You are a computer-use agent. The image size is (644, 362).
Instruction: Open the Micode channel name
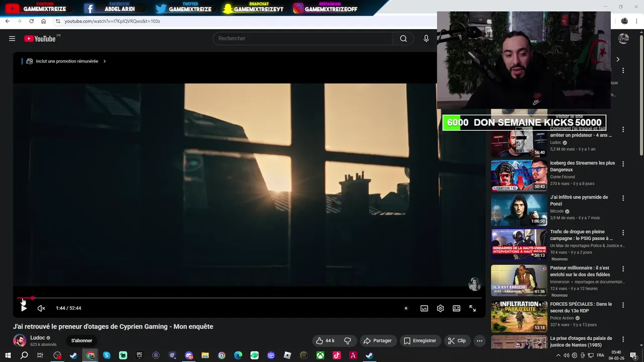point(556,211)
